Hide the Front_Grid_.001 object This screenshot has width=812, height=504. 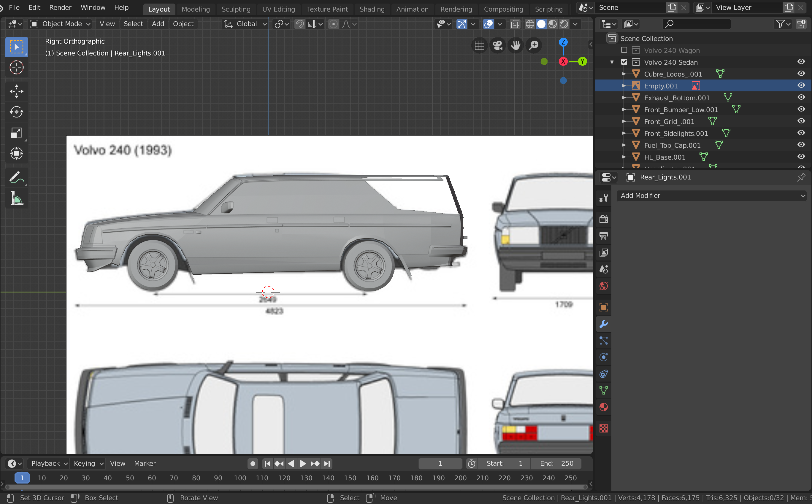[x=801, y=121]
